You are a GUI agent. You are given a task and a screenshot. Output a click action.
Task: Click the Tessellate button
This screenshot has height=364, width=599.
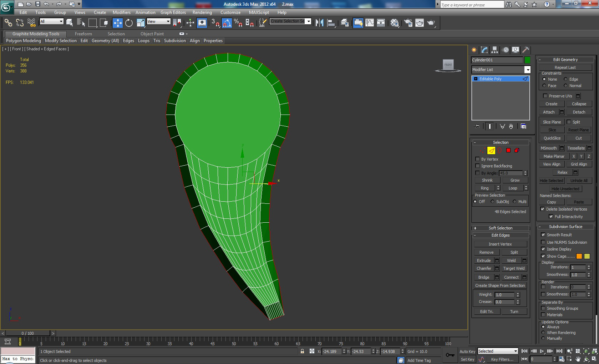tap(576, 148)
